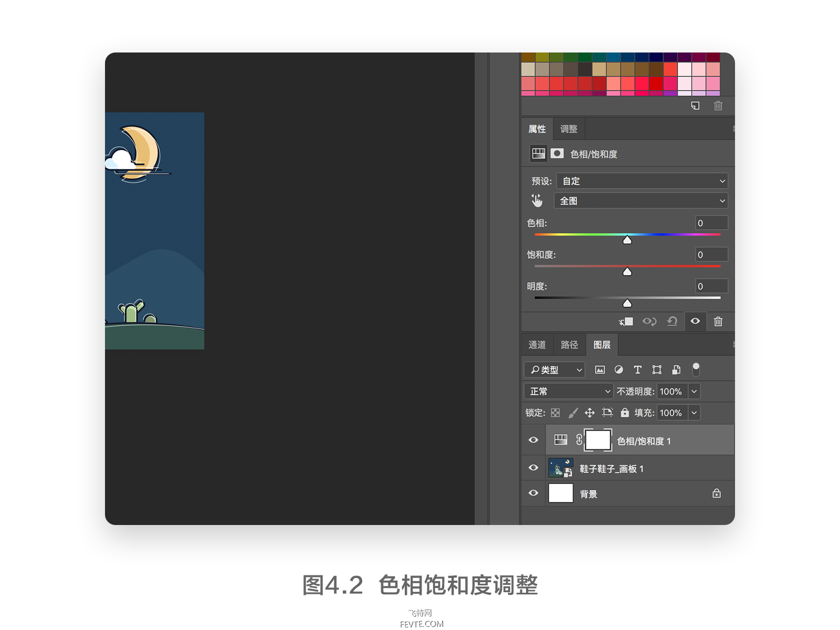Hide the 背景 layer
Screen dimensions: 840x630
coord(533,493)
